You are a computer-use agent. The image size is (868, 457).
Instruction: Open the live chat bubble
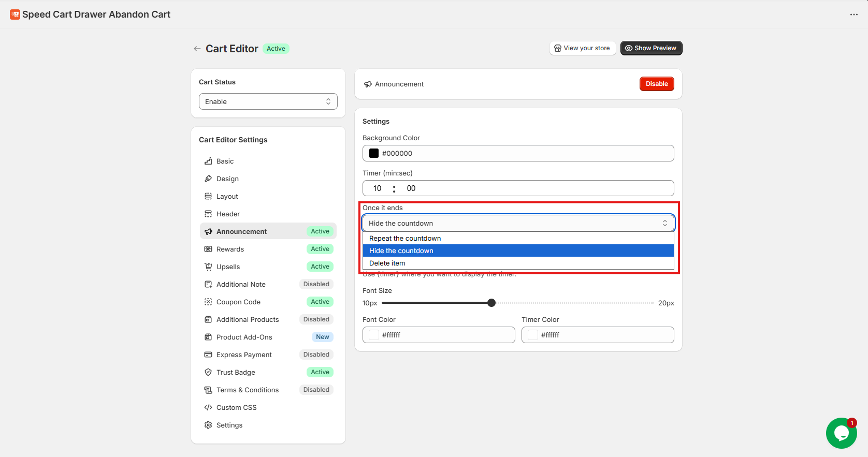point(841,433)
